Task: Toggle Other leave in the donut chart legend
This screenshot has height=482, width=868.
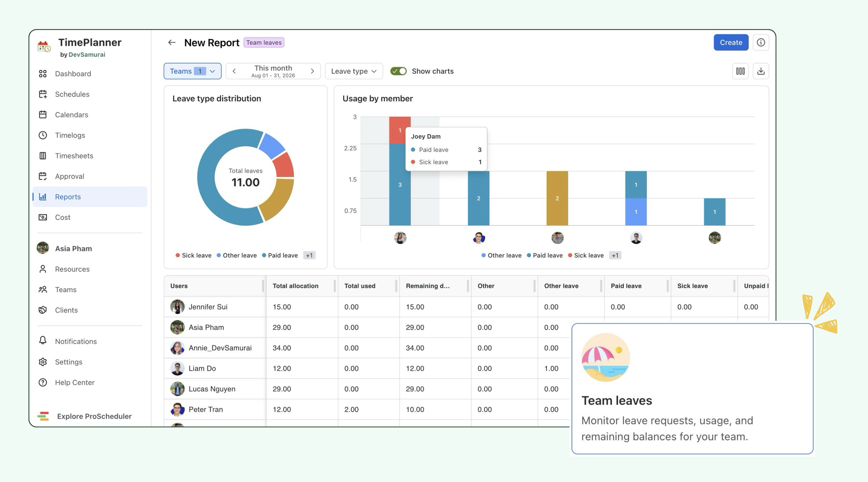Action: click(237, 255)
